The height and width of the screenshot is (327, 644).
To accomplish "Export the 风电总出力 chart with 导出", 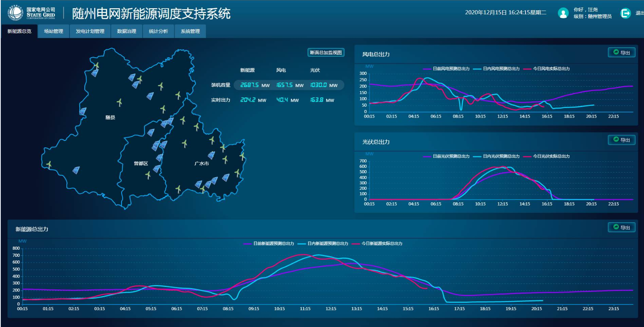I will 621,53.
